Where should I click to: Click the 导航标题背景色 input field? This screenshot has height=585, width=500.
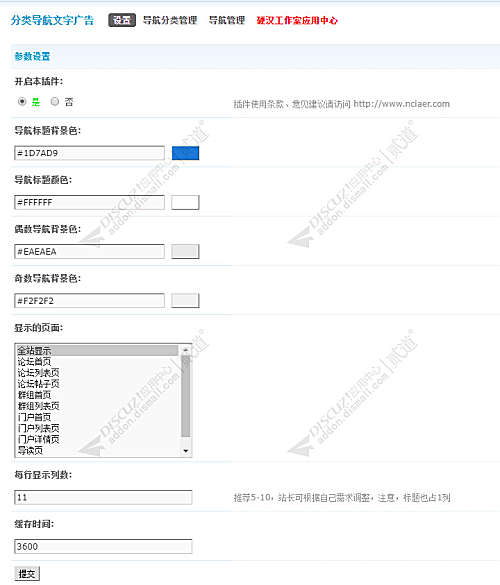click(90, 153)
